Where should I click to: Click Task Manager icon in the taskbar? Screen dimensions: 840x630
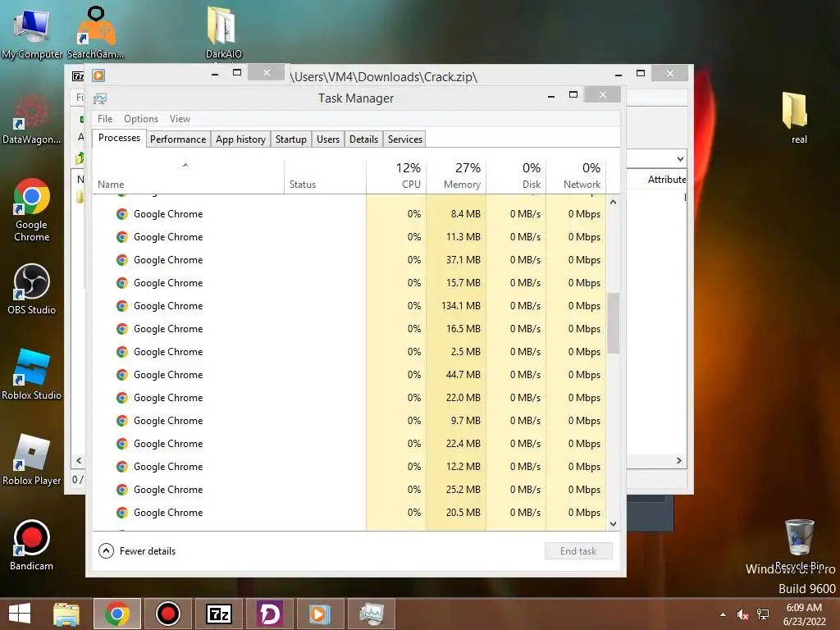371,614
